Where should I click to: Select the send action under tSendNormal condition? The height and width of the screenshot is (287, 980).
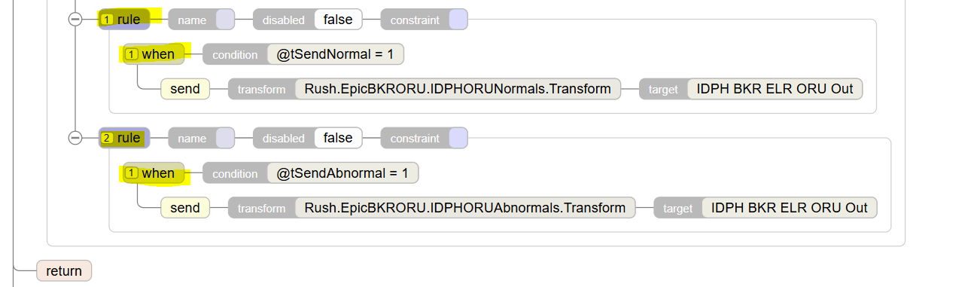[185, 89]
